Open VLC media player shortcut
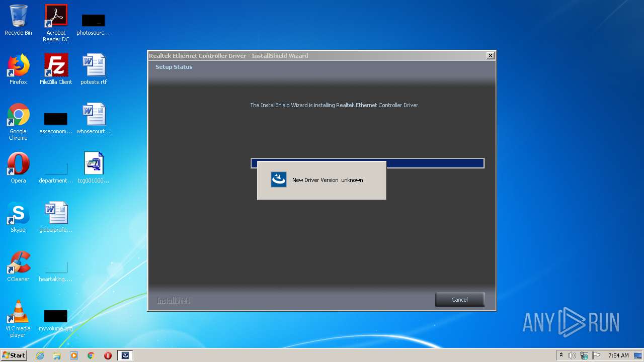The width and height of the screenshot is (644, 362). tap(18, 319)
